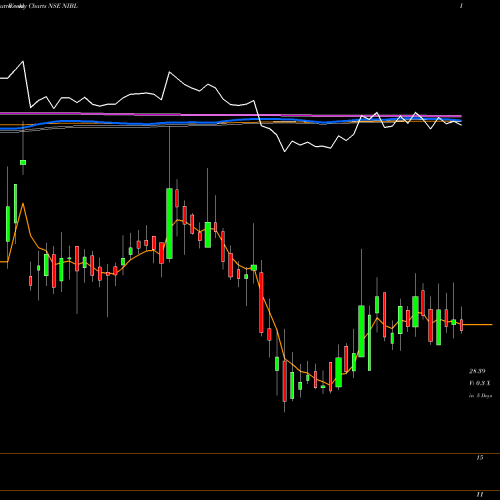
Task: Click the tall green candlestick at the mid-chart spike
Action: pos(169,223)
